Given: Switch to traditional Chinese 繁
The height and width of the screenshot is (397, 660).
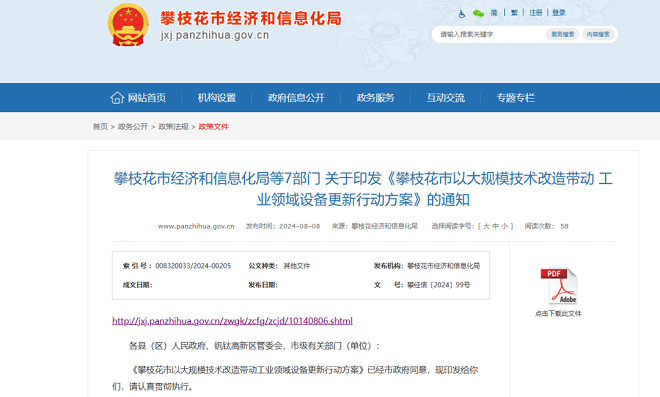Looking at the screenshot, I should tap(514, 13).
